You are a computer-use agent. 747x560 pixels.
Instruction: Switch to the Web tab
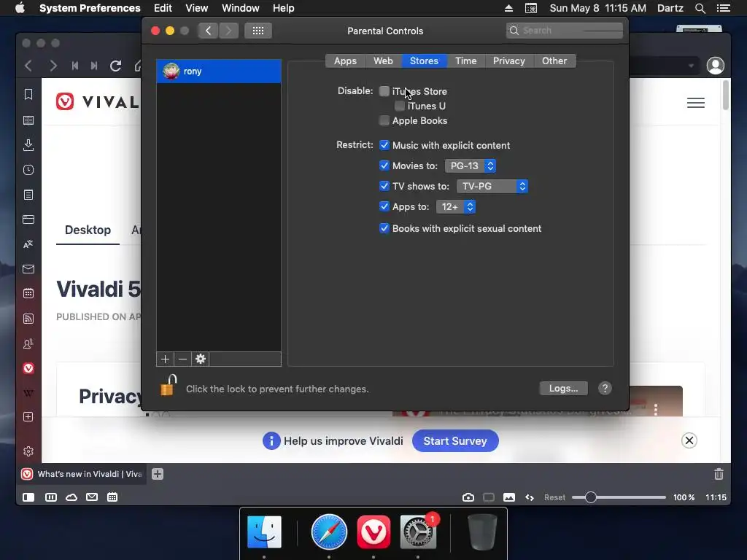tap(384, 61)
